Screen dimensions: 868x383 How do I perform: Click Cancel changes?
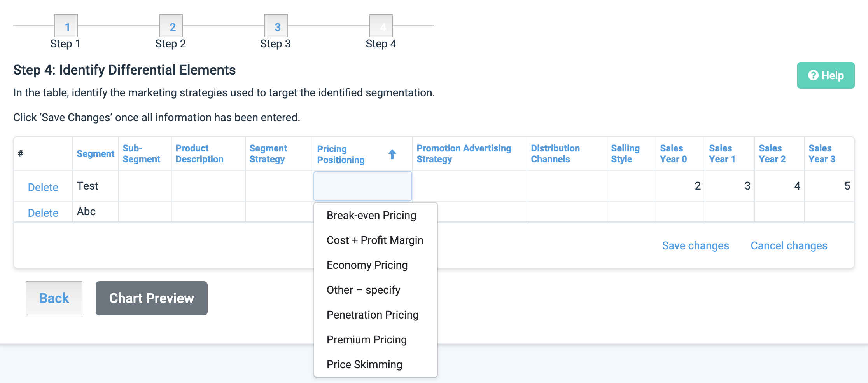[789, 245]
